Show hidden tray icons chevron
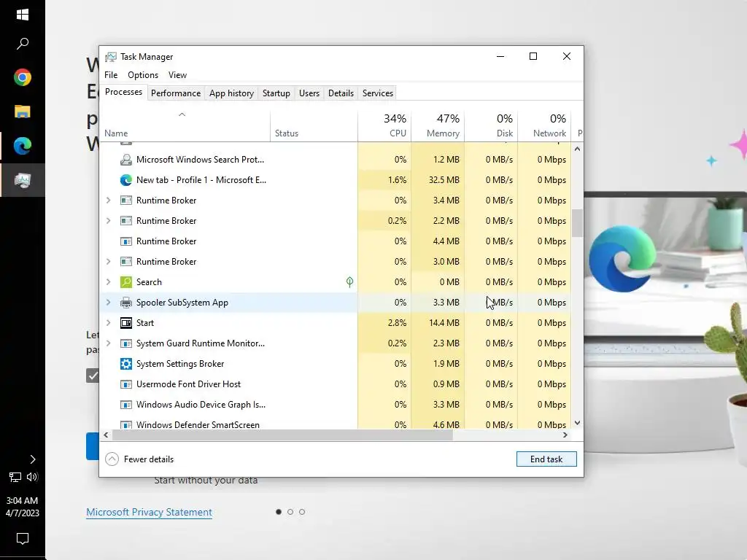 pyautogui.click(x=32, y=459)
